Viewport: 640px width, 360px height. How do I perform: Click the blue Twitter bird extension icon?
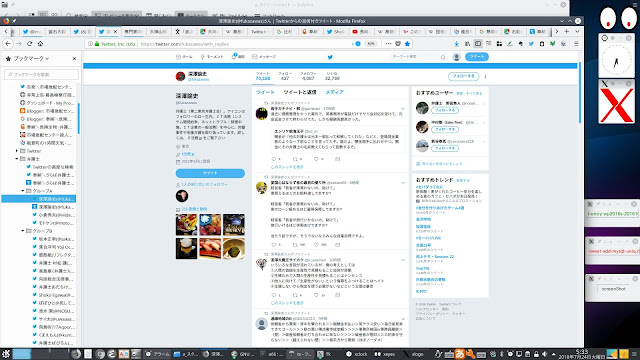click(531, 44)
